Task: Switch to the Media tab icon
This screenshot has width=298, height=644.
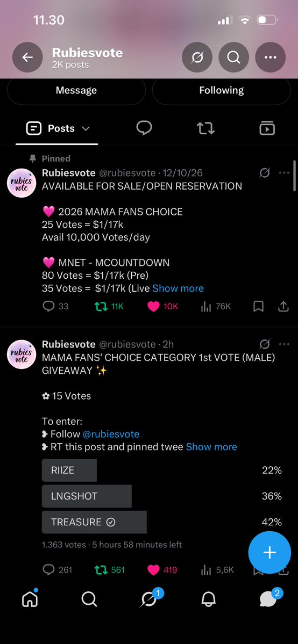Action: click(x=267, y=128)
